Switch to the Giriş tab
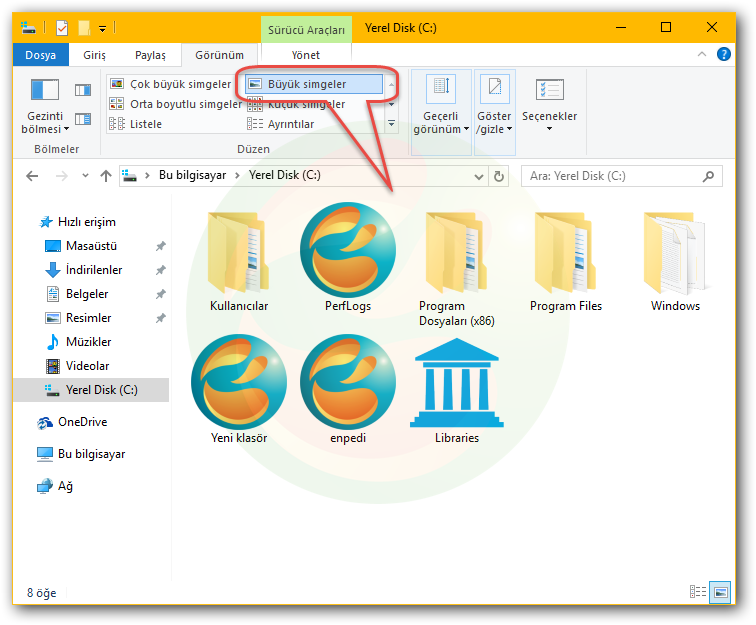756x625 pixels. tap(94, 55)
